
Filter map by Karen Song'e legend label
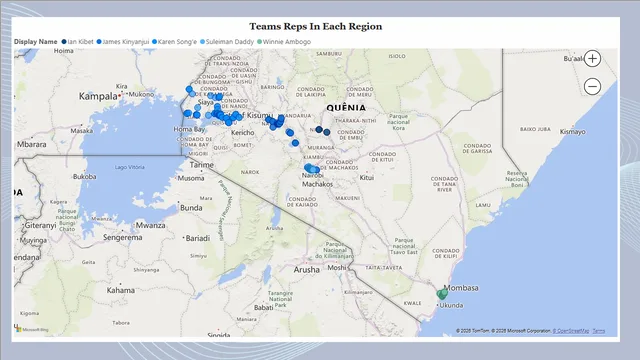point(177,42)
